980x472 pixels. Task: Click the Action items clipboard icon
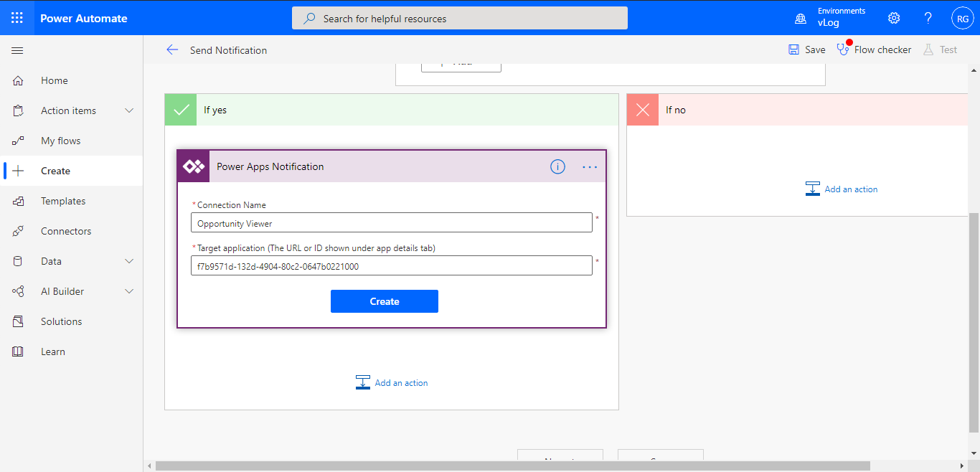(19, 110)
